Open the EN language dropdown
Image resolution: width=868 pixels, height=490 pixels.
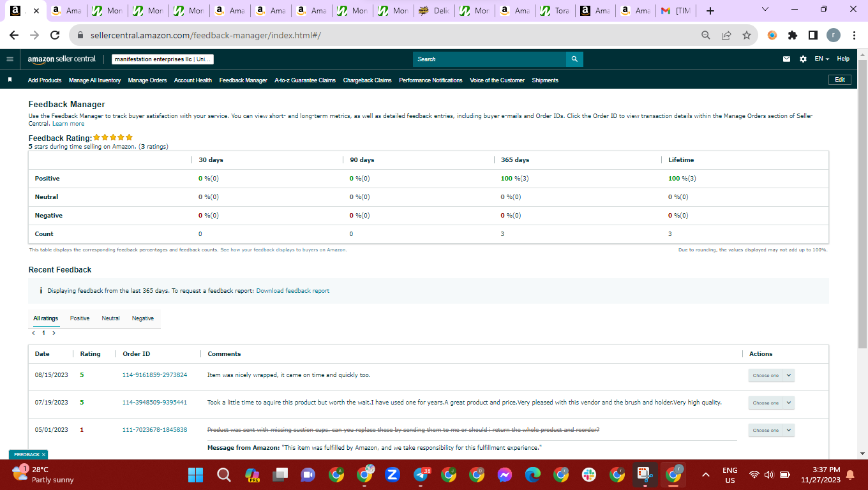coord(821,59)
